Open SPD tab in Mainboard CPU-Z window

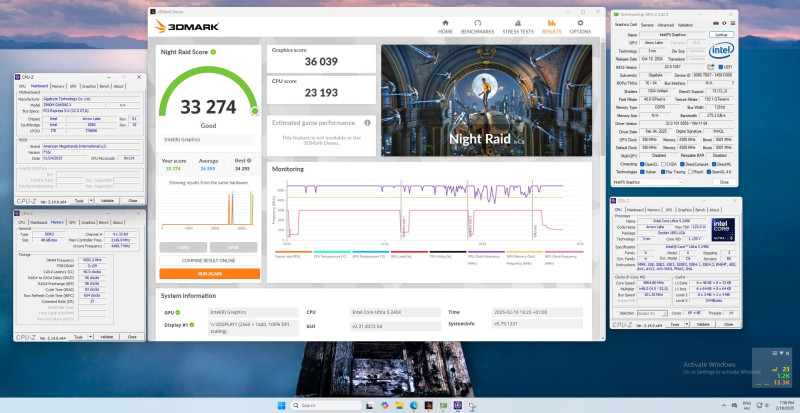[72, 86]
